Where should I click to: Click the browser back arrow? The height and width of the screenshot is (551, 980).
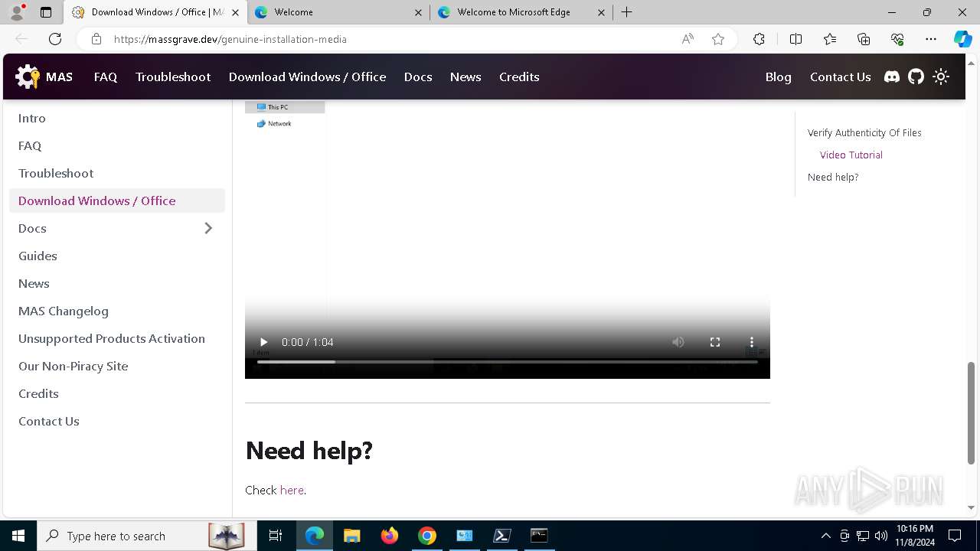point(21,39)
